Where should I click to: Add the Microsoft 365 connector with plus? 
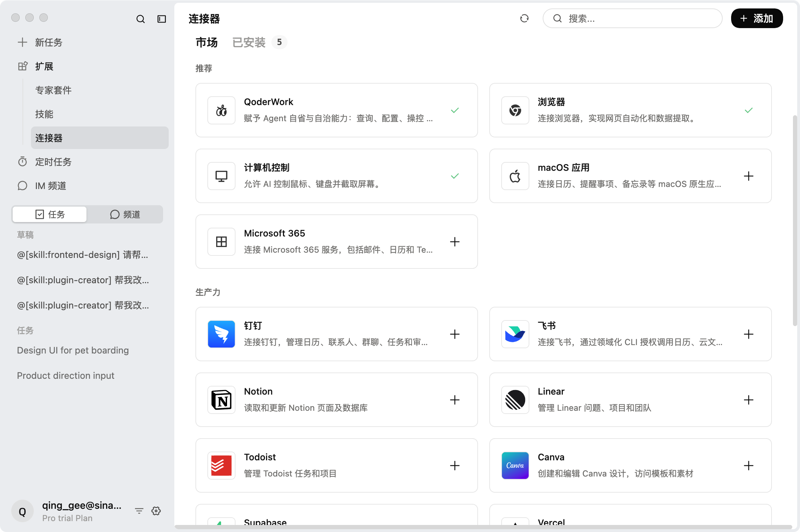click(x=454, y=242)
